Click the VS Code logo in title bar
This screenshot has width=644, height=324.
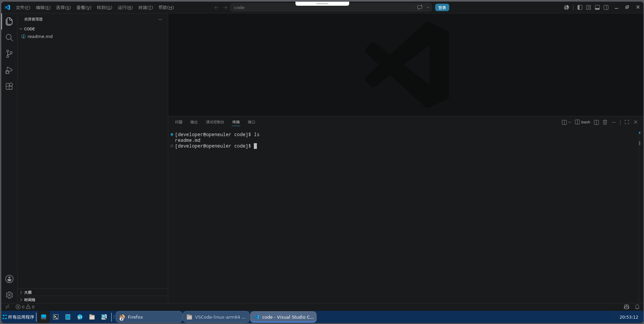(x=7, y=7)
